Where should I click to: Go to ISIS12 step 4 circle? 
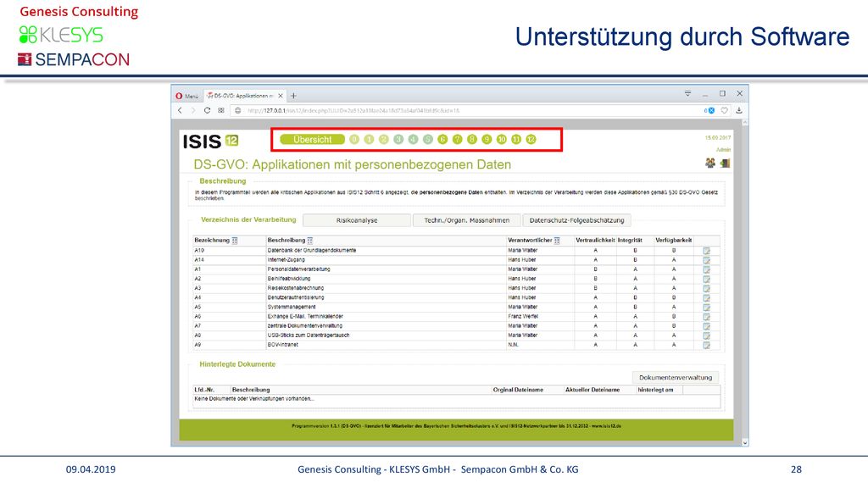(413, 140)
